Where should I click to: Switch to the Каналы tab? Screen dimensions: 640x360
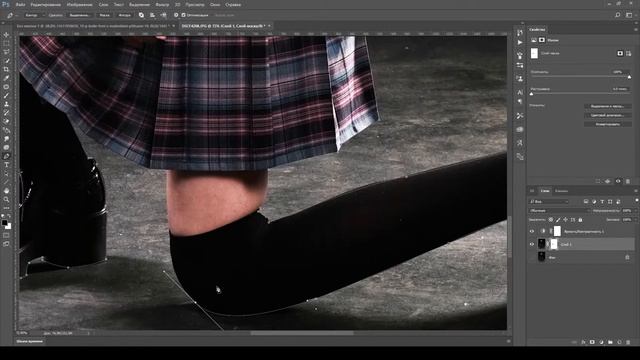click(561, 191)
